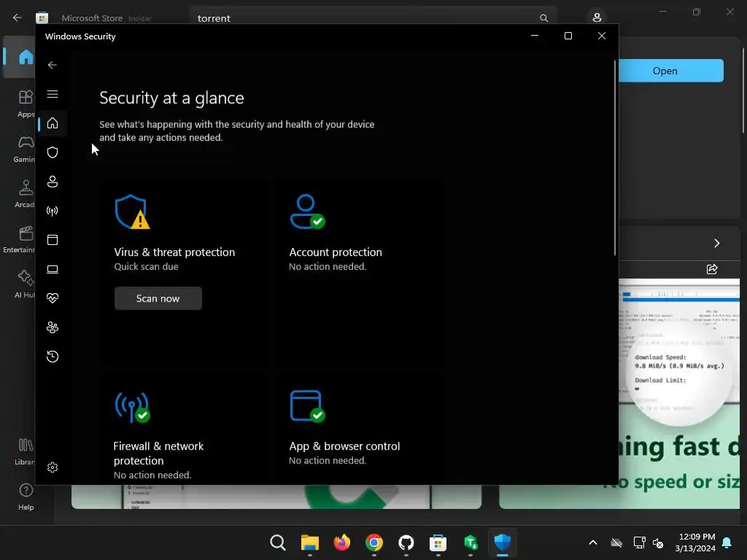Open the Windows Security hamburger menu

[x=53, y=94]
